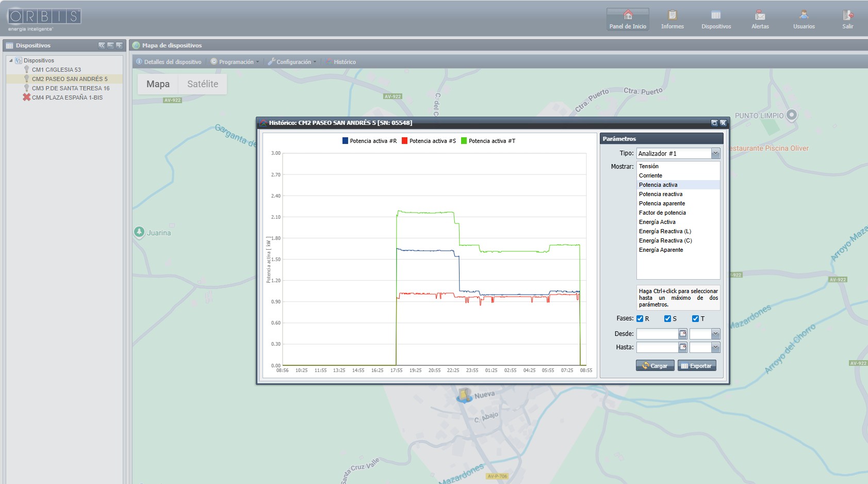Click the green Potencia activa #T legend swatch
This screenshot has height=484, width=868.
(x=464, y=141)
